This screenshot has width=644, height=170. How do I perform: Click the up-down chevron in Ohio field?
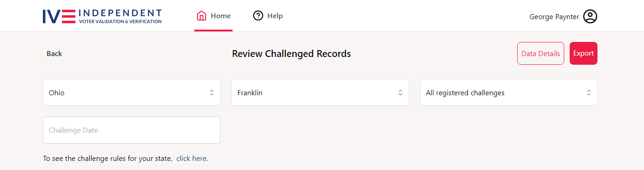point(212,93)
